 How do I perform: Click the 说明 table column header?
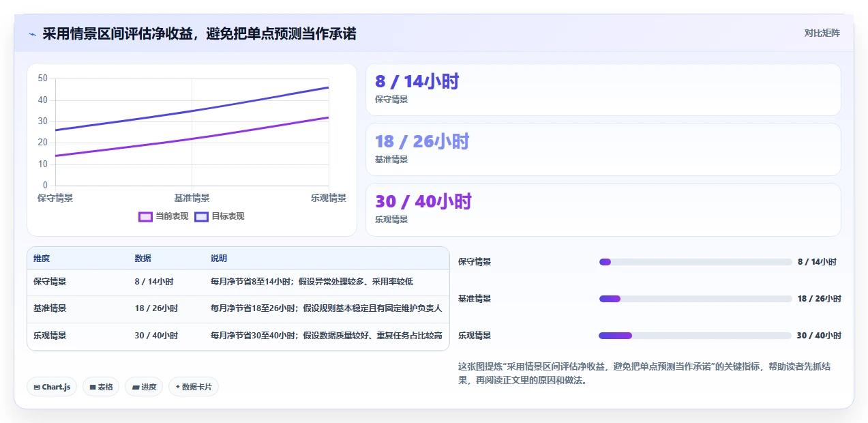point(219,259)
